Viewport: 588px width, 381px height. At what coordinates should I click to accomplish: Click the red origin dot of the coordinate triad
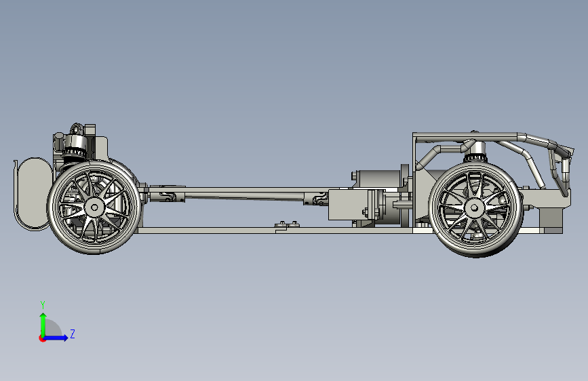[x=42, y=338]
